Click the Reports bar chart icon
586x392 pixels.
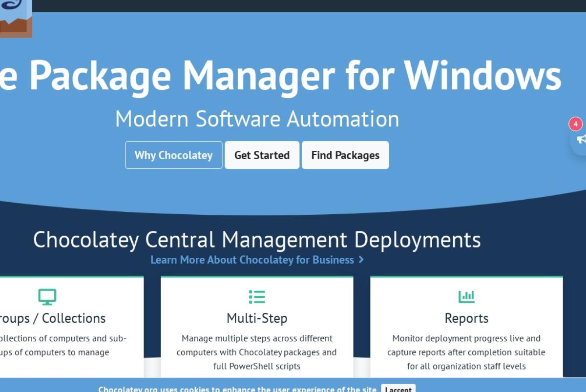tap(466, 296)
